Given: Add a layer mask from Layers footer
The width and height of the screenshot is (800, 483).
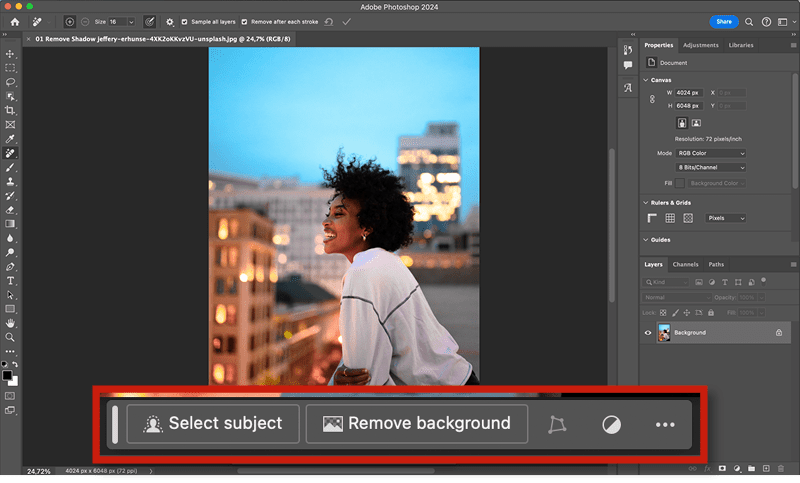Looking at the screenshot, I should point(722,468).
